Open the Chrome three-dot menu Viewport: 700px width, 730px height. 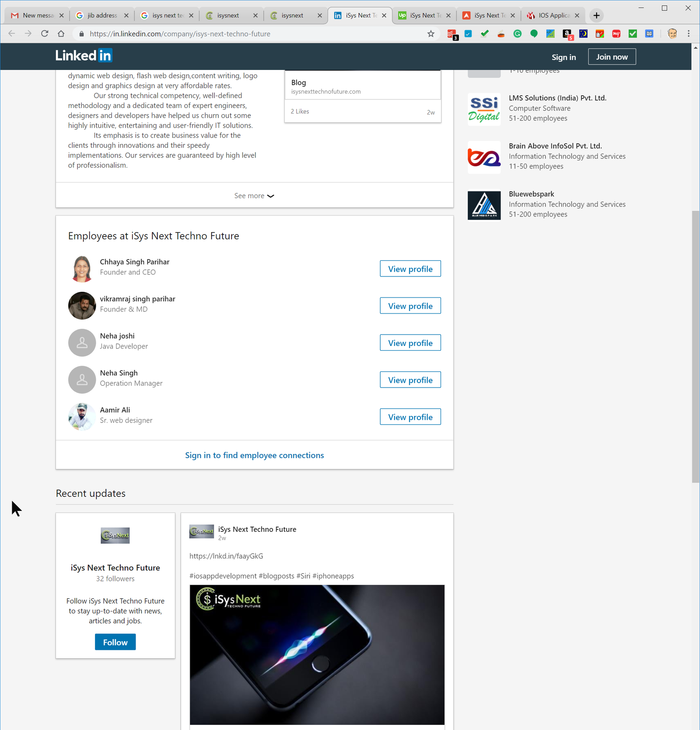[689, 34]
